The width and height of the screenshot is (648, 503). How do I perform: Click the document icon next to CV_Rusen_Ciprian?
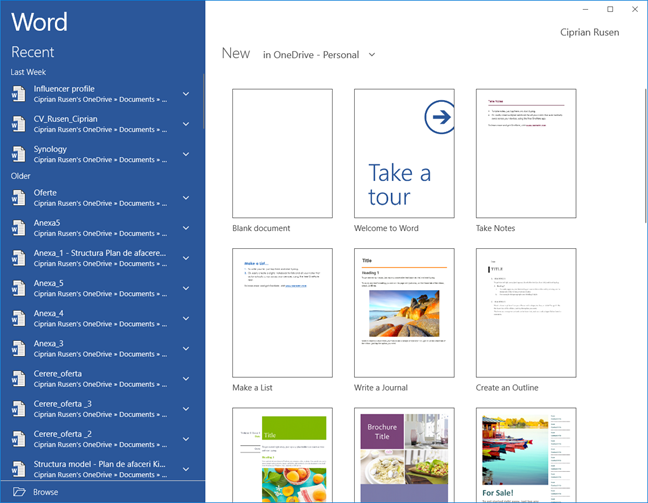[18, 124]
